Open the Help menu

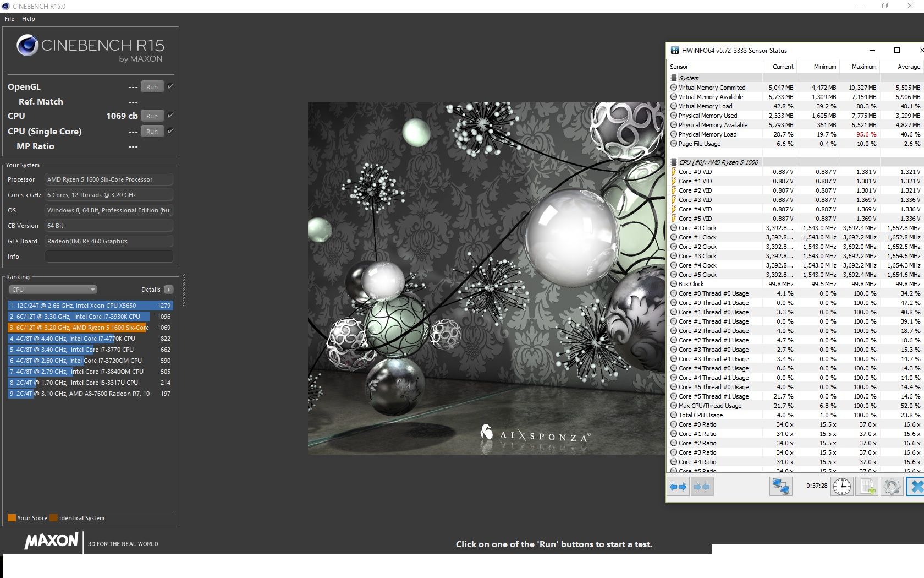pos(29,19)
